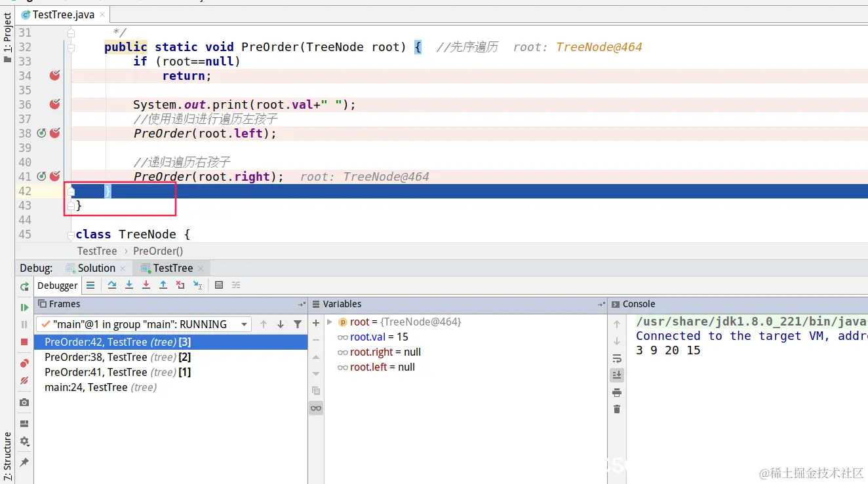Viewport: 868px width, 484px height.
Task: Restore debugger layout
Action: (x=24, y=424)
